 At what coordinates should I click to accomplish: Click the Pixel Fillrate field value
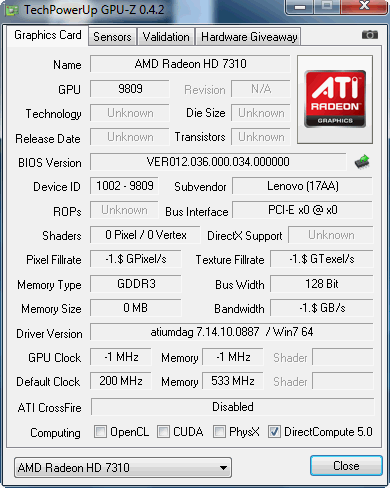point(136,259)
